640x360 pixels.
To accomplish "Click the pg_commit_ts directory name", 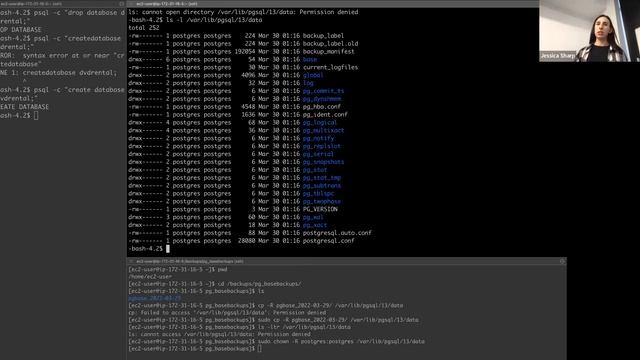I will pos(323,91).
